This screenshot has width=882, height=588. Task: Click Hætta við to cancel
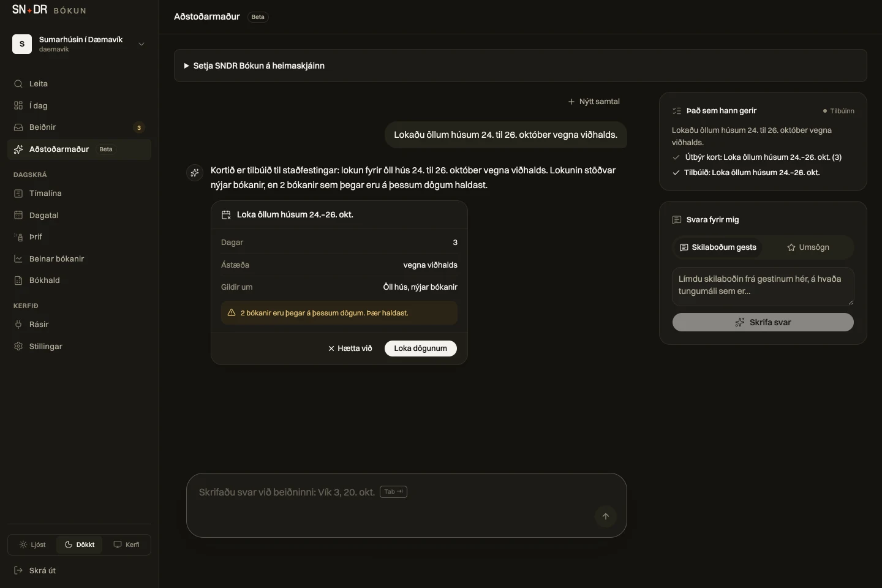[350, 349]
